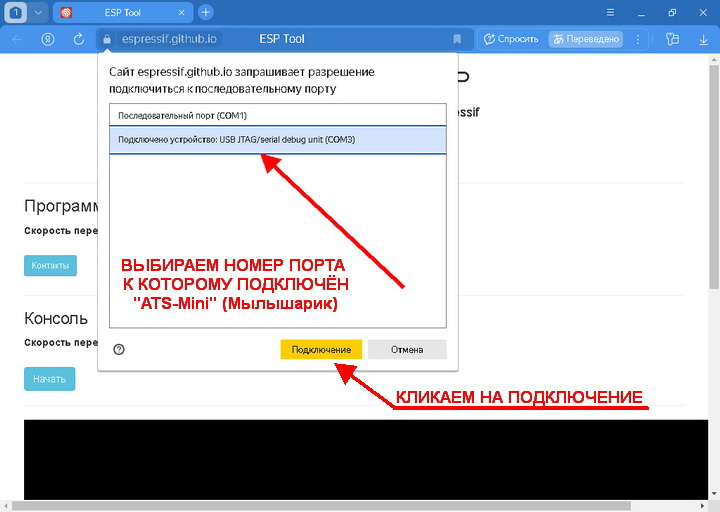720x512 pixels.
Task: Select USB JTAG/serial debug unit (COM3) entry
Action: click(x=278, y=140)
